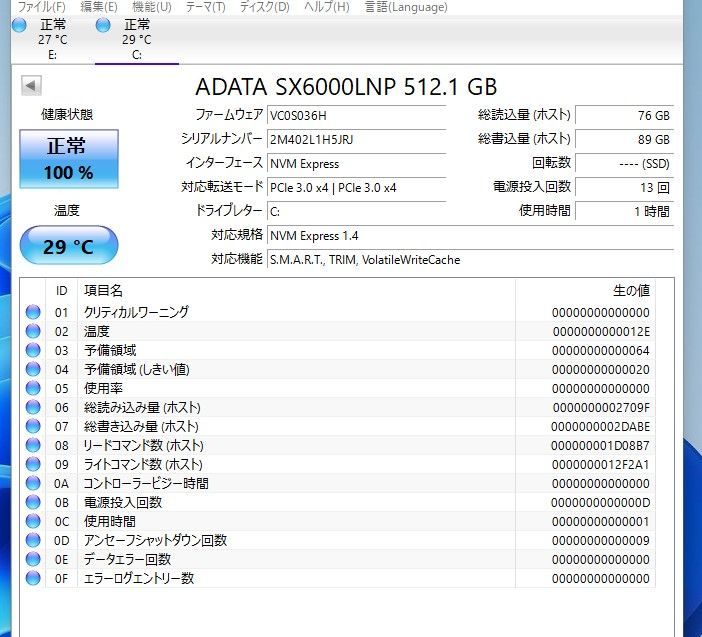This screenshot has width=702, height=637.
Task: Click status icon for 予備領域 (しきい値) row
Action: coord(33,369)
